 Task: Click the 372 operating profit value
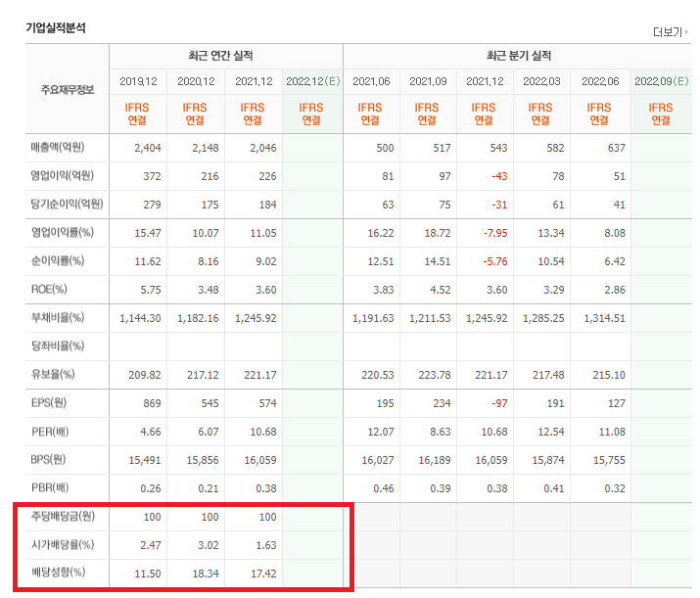coord(152,176)
